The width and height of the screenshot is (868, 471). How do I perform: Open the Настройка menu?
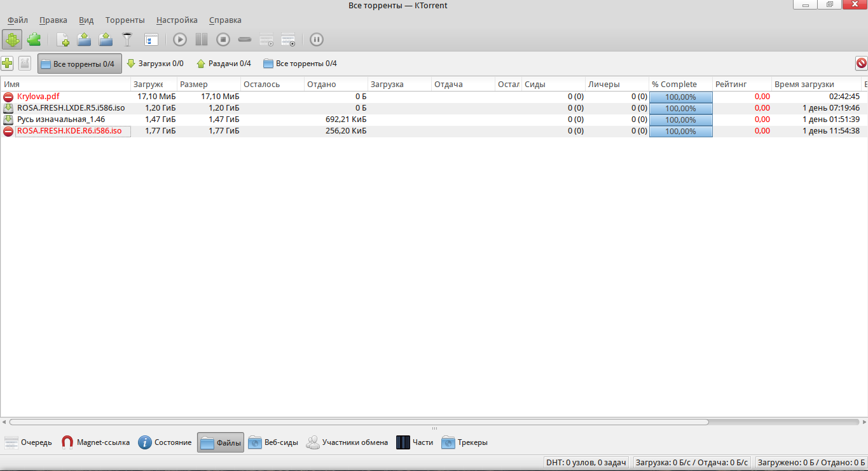(177, 20)
